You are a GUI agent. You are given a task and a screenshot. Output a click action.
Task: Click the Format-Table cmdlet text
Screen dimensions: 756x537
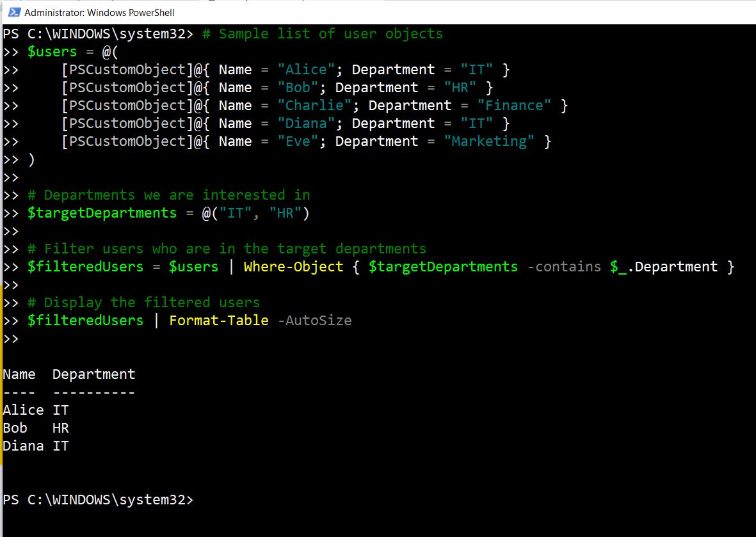tap(218, 320)
